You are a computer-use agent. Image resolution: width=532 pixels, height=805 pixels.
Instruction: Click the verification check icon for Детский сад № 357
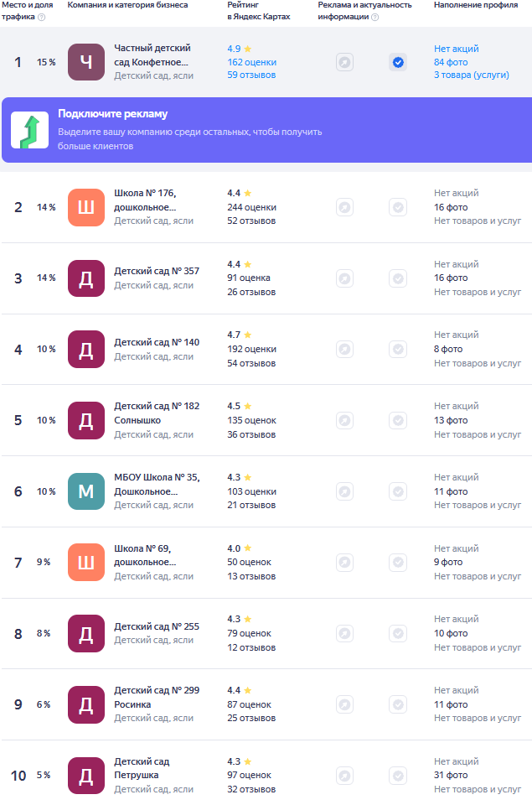click(398, 278)
